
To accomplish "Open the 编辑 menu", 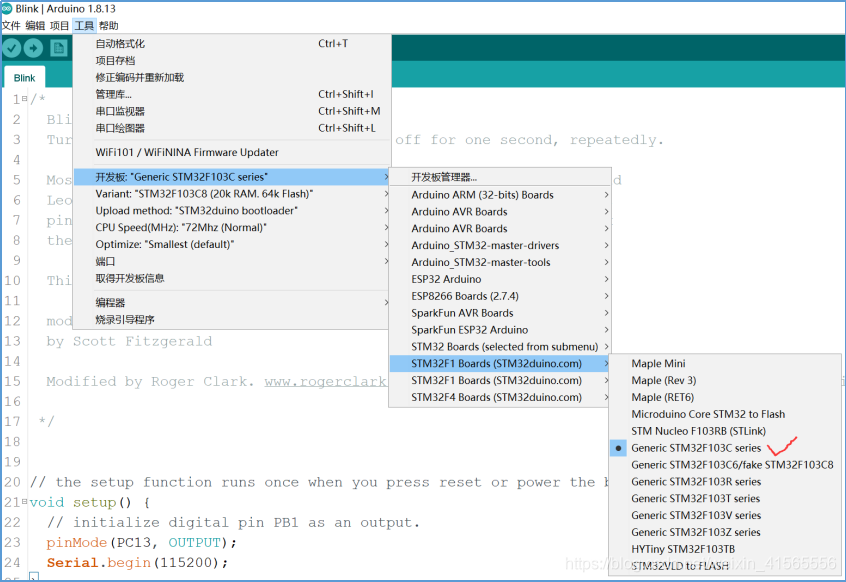I will (35, 25).
